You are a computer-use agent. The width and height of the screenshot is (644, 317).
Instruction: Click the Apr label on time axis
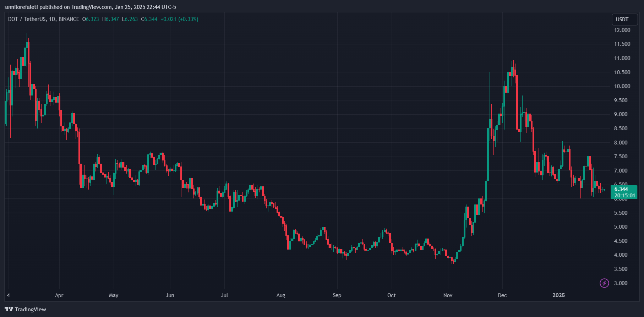[x=59, y=295]
